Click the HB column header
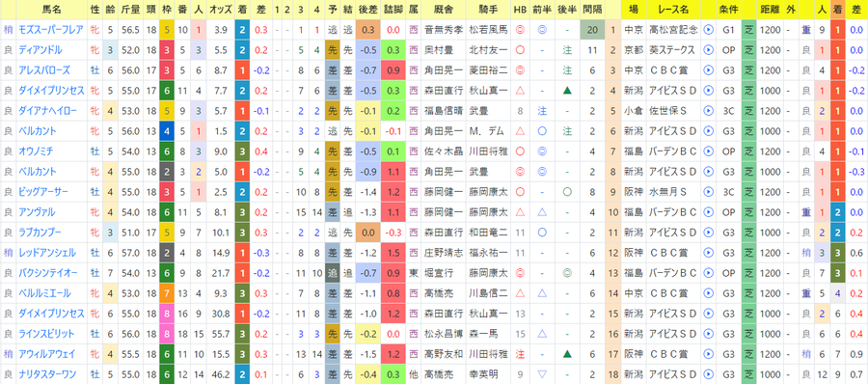Screen dimensions: 868x384 (520, 10)
